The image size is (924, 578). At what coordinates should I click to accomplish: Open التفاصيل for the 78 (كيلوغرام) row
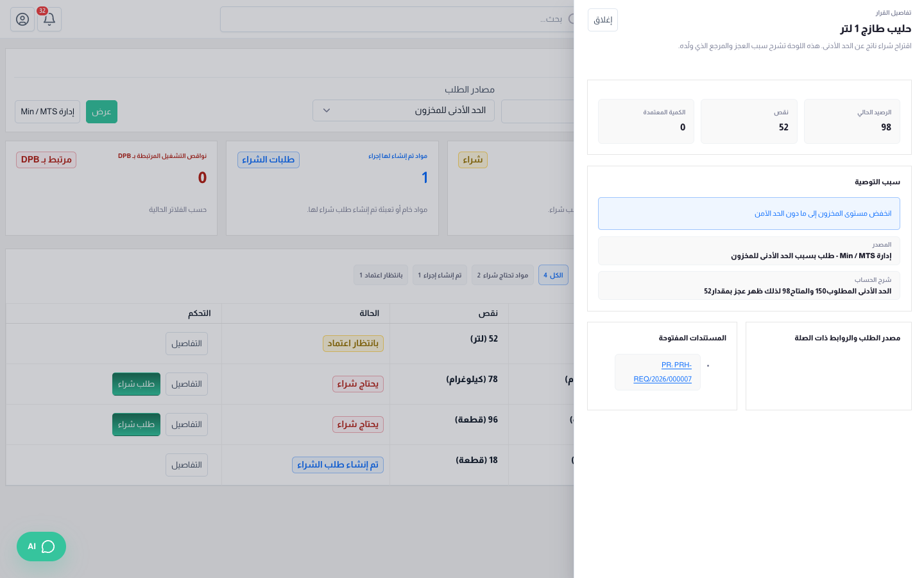click(187, 384)
